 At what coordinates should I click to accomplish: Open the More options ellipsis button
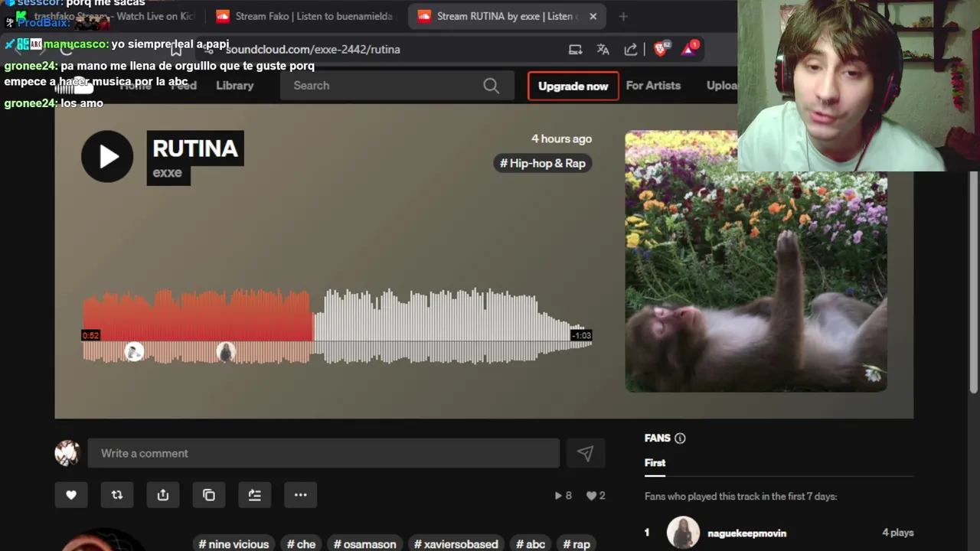[301, 495]
